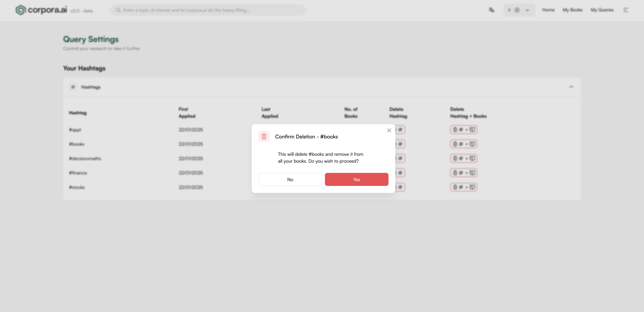
Task: Click the delete hashtag icon for #appl
Action: 400,130
